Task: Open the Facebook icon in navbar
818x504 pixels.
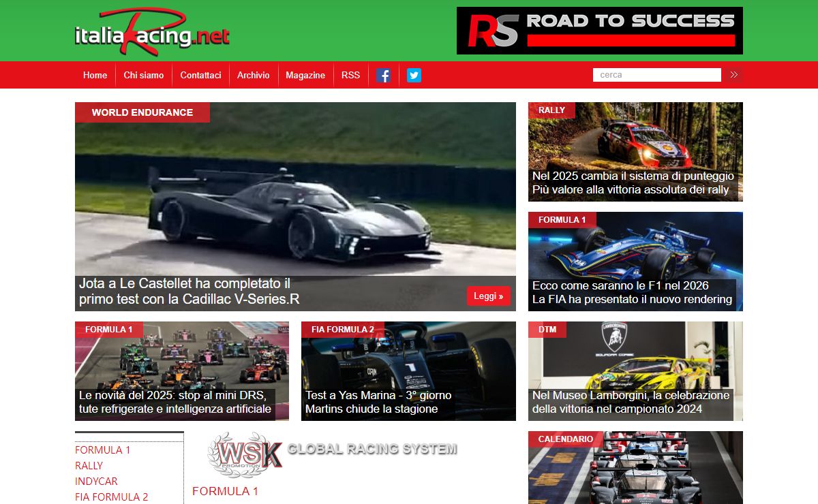Action: pyautogui.click(x=384, y=76)
